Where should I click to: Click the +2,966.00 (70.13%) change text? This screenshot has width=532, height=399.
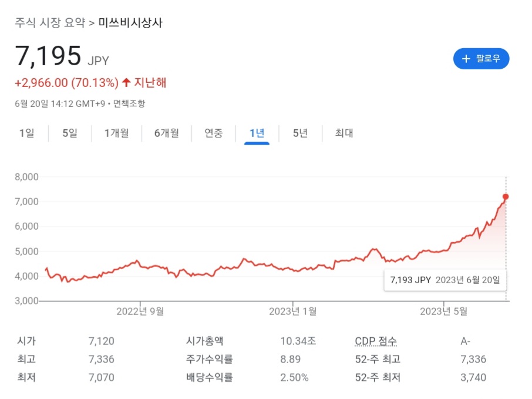[x=66, y=82]
